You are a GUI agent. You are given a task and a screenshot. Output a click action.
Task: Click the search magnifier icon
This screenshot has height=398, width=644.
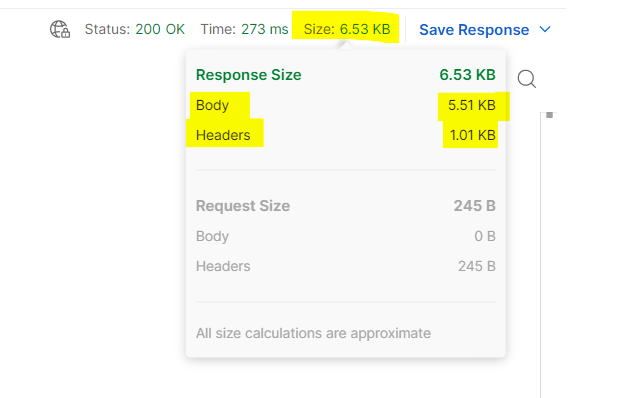pyautogui.click(x=527, y=79)
